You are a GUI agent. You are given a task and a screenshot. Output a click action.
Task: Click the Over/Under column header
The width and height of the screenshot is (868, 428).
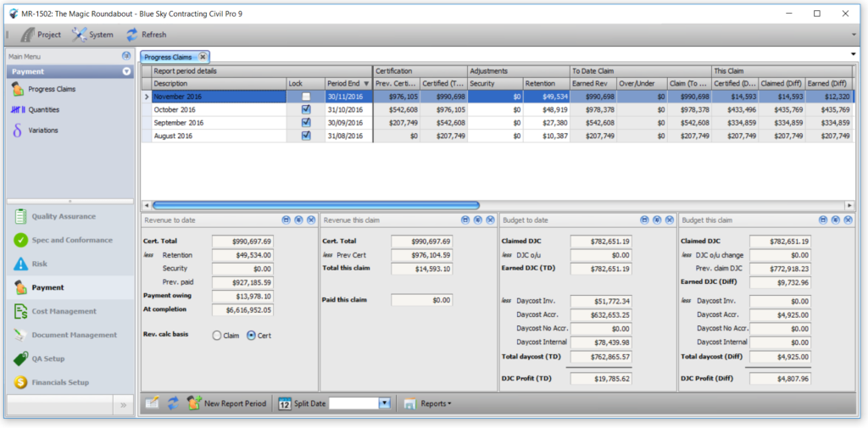643,84
